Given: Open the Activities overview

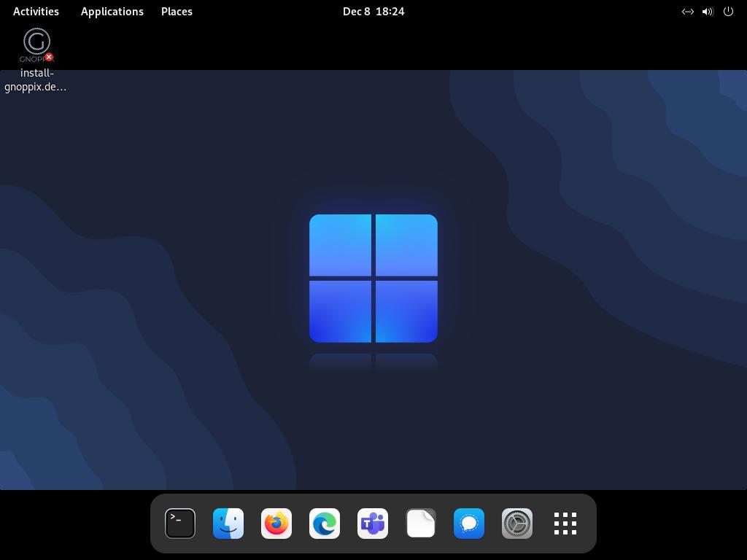Looking at the screenshot, I should click(x=36, y=12).
